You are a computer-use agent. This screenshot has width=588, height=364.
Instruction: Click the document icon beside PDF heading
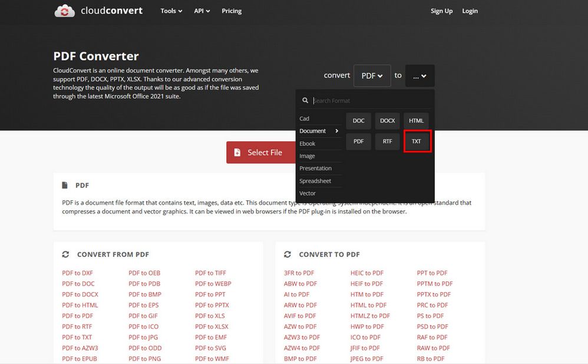(x=65, y=185)
